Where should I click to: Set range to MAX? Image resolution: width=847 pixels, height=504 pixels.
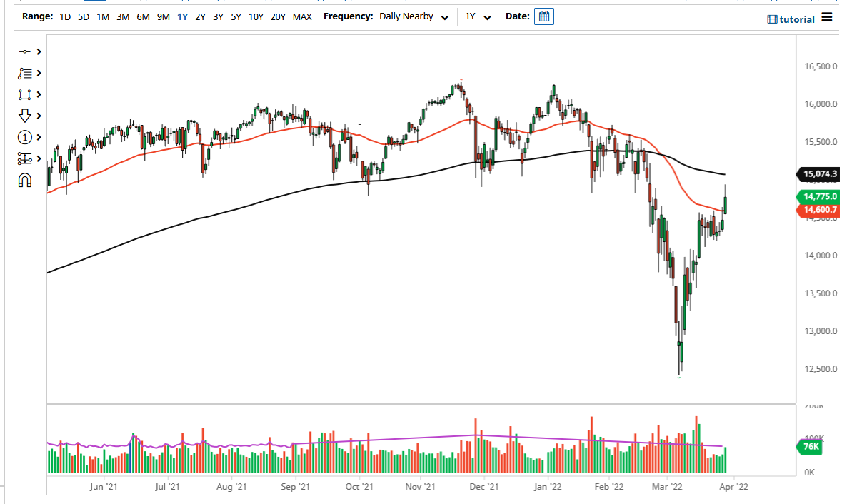pos(302,16)
